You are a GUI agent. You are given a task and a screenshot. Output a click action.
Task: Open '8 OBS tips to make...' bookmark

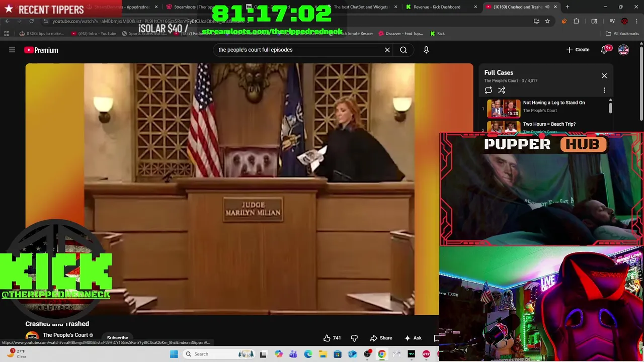[x=42, y=33]
